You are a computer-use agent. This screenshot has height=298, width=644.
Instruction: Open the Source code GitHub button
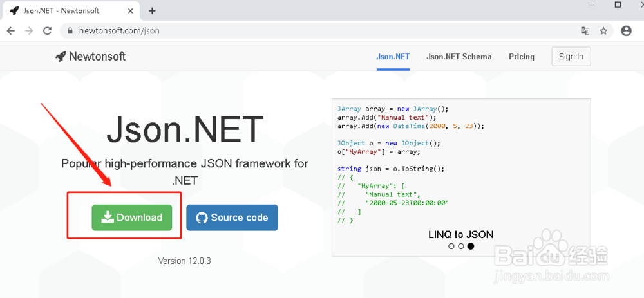point(232,218)
